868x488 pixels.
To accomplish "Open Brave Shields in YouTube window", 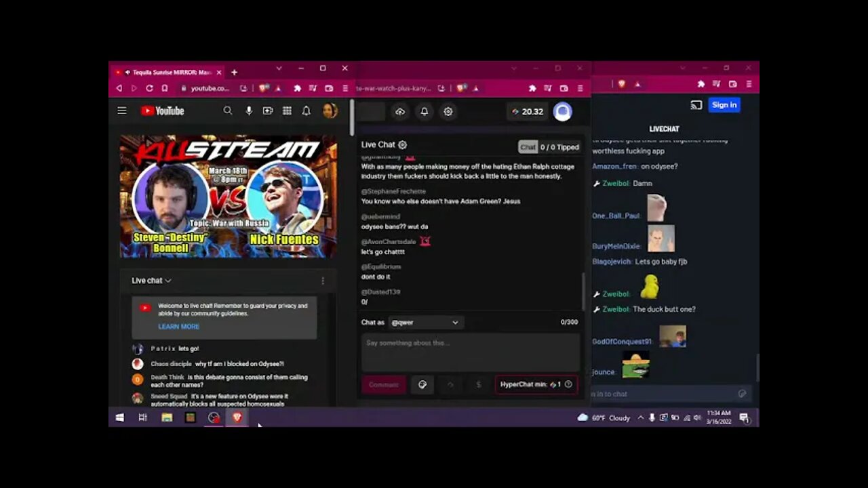I will 264,88.
